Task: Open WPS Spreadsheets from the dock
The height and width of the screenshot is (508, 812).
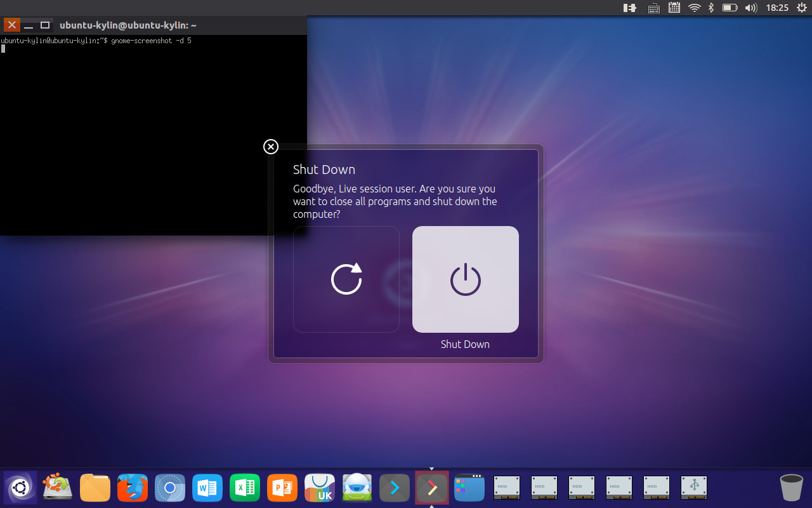Action: (x=245, y=488)
